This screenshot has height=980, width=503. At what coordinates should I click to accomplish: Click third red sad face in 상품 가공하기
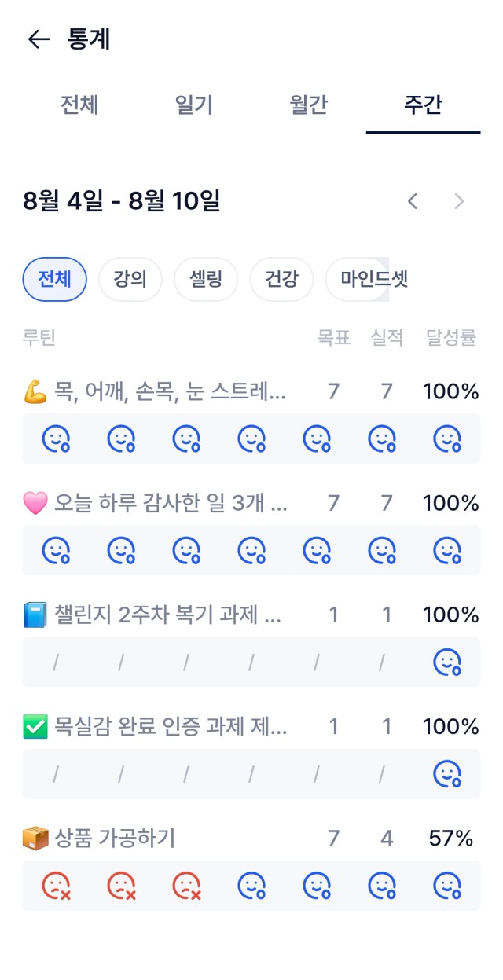[186, 886]
